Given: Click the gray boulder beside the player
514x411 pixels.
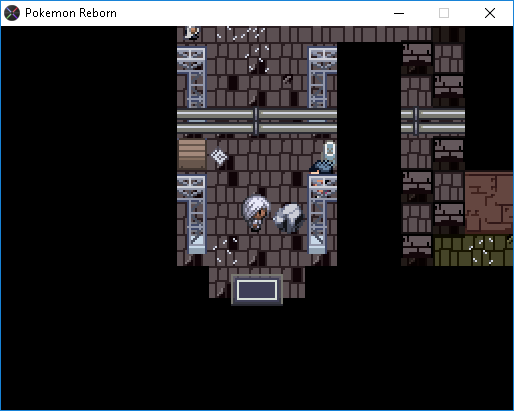Looking at the screenshot, I should pos(289,218).
